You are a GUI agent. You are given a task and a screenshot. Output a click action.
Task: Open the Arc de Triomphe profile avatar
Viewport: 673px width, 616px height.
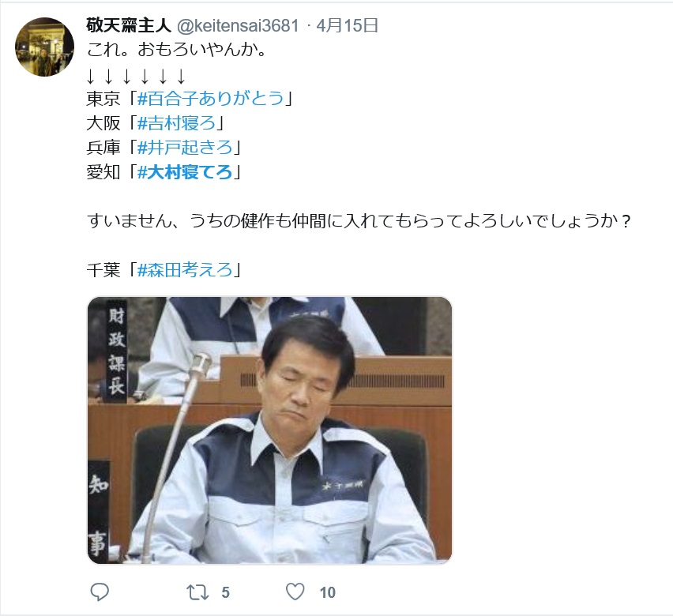click(x=45, y=47)
